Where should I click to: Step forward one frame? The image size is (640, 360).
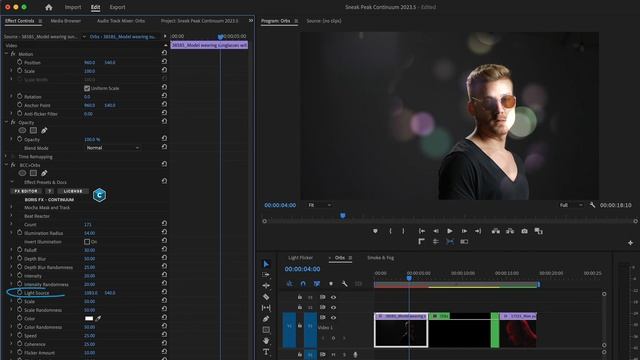(464, 231)
